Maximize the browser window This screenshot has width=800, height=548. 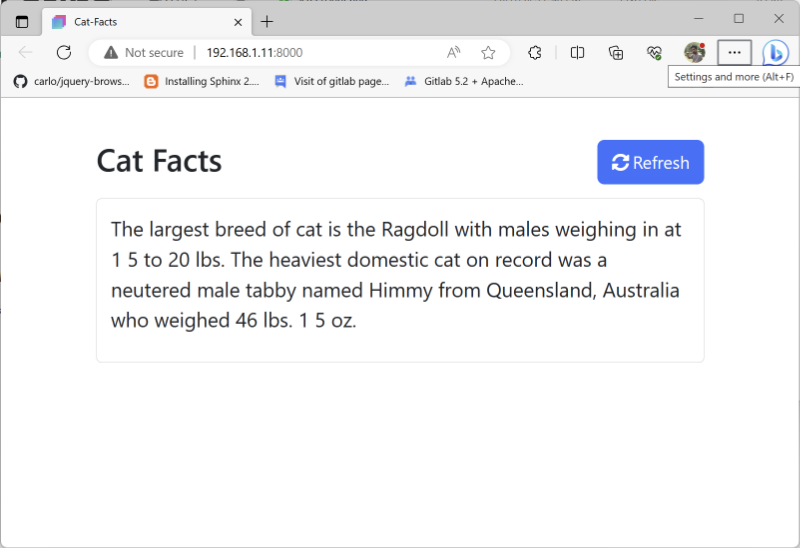click(739, 19)
